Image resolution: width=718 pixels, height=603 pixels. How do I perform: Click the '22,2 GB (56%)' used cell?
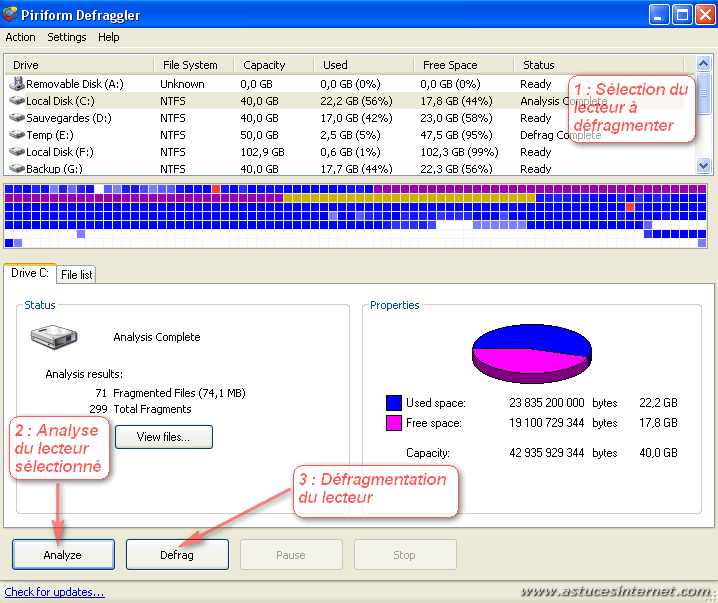[356, 101]
